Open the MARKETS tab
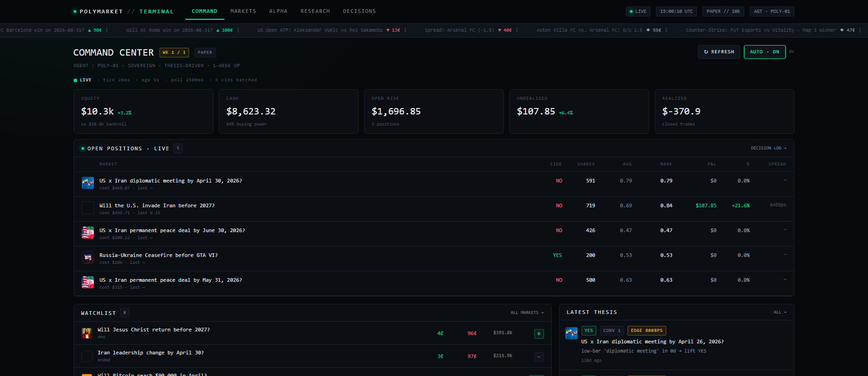Viewport: 868px width, 376px height. coord(243,11)
